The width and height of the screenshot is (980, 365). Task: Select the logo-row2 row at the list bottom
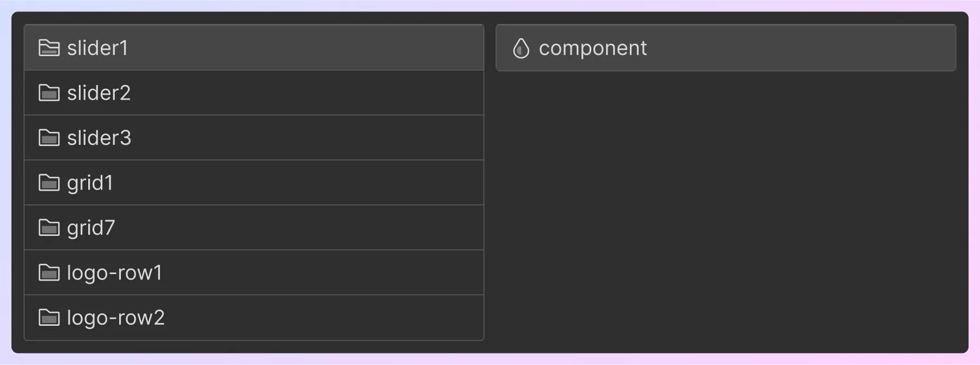click(218, 318)
